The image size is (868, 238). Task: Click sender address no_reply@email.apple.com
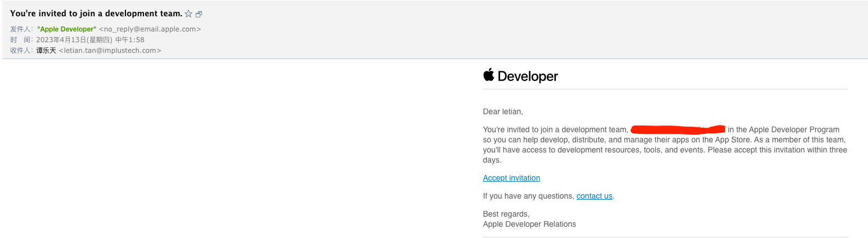pos(150,29)
